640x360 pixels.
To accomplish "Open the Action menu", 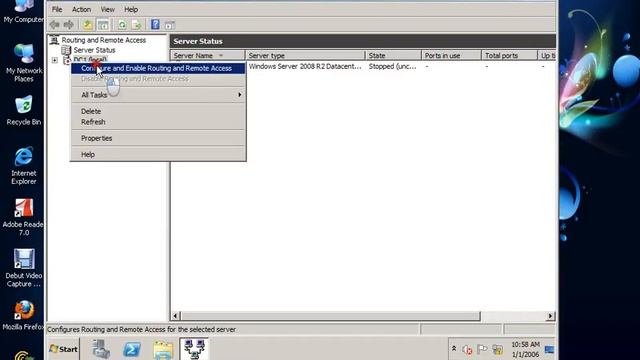I will pyautogui.click(x=81, y=9).
